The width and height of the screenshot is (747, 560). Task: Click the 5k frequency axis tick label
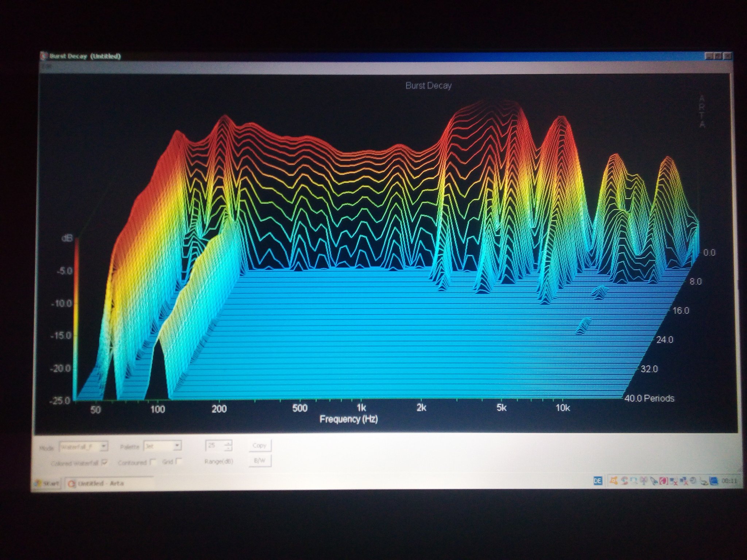pos(501,408)
